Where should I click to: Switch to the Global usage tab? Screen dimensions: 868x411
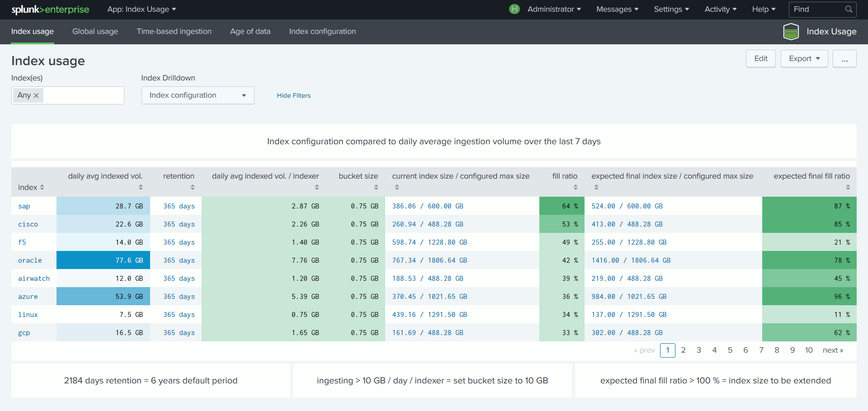click(x=95, y=31)
